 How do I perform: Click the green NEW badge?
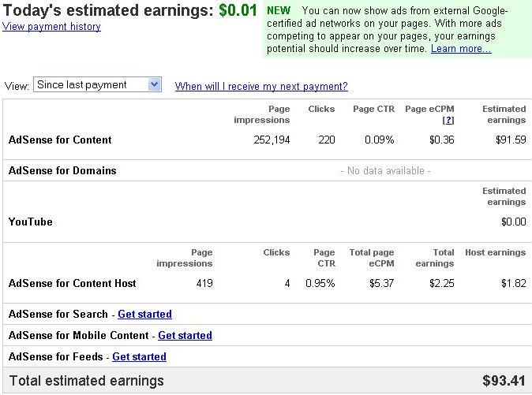[x=279, y=11]
